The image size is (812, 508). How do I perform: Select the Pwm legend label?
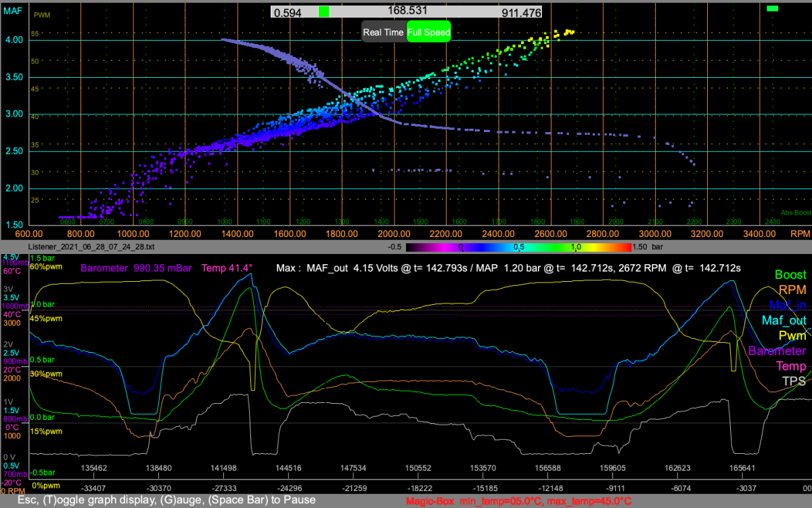[x=792, y=335]
